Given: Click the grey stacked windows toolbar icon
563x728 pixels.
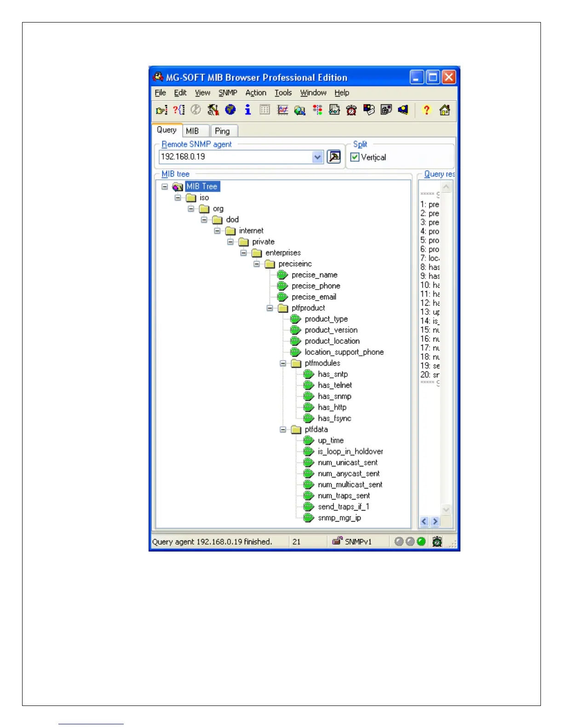Looking at the screenshot, I should [386, 110].
